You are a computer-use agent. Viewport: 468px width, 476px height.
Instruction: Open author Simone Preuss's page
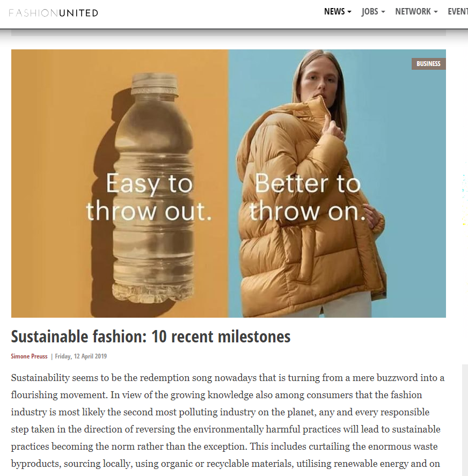pos(29,356)
